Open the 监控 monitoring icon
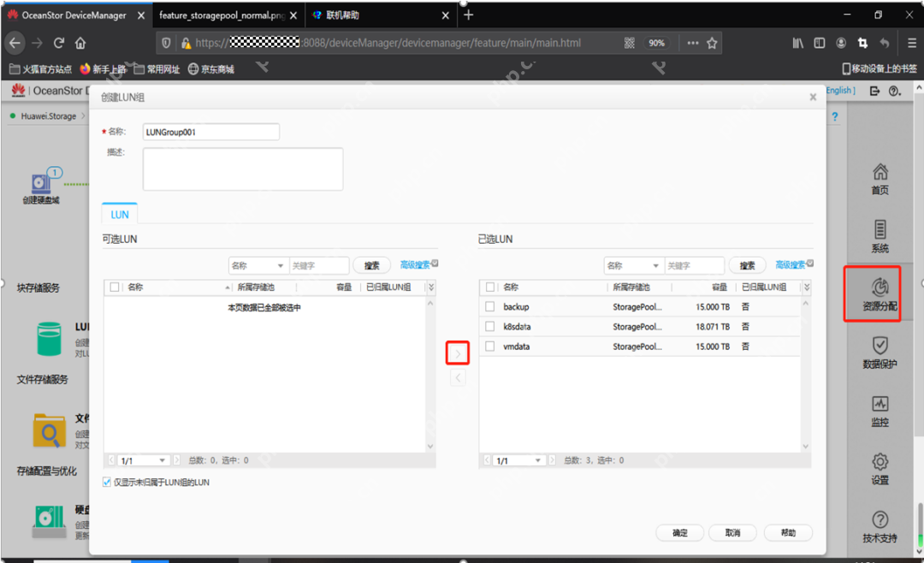This screenshot has width=924, height=563. pos(880,409)
